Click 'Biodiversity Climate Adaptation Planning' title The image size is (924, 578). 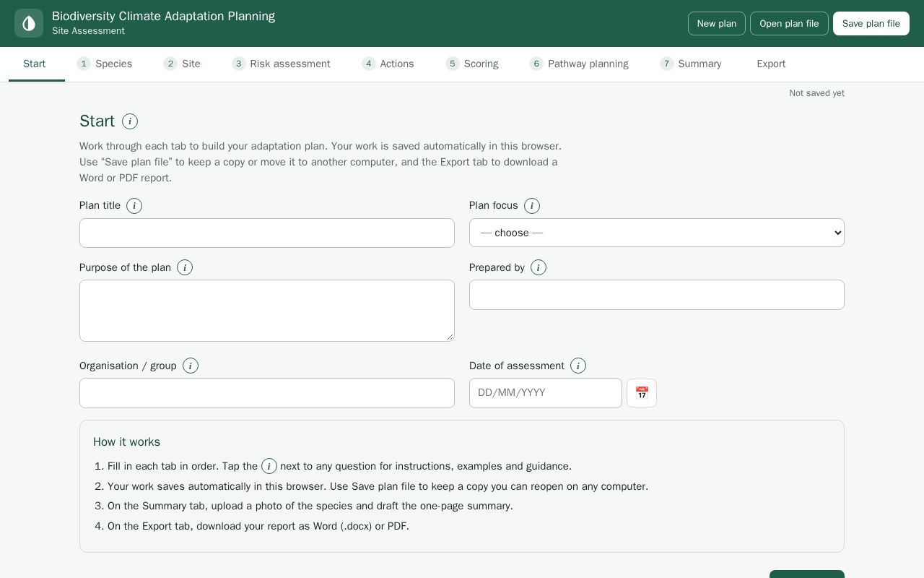point(163,16)
